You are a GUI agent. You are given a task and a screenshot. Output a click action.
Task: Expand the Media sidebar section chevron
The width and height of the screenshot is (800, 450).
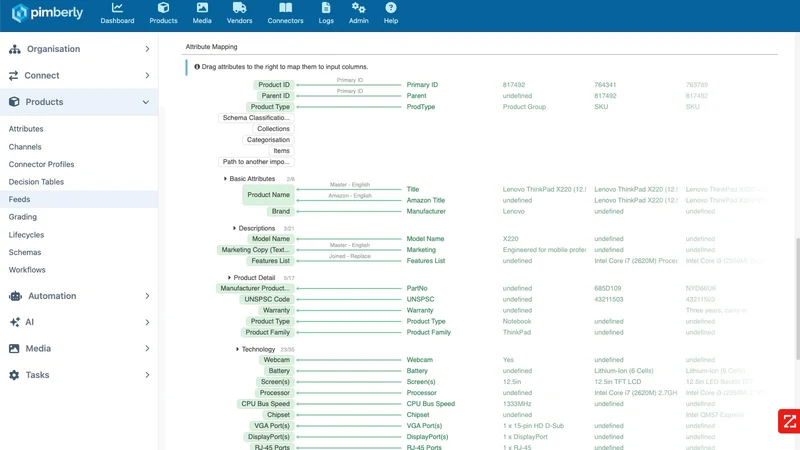[147, 348]
